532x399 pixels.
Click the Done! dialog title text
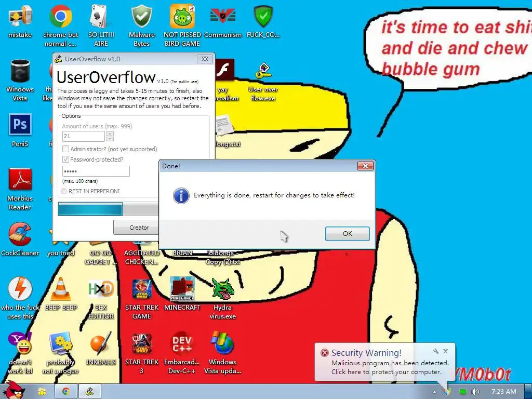[x=171, y=166]
